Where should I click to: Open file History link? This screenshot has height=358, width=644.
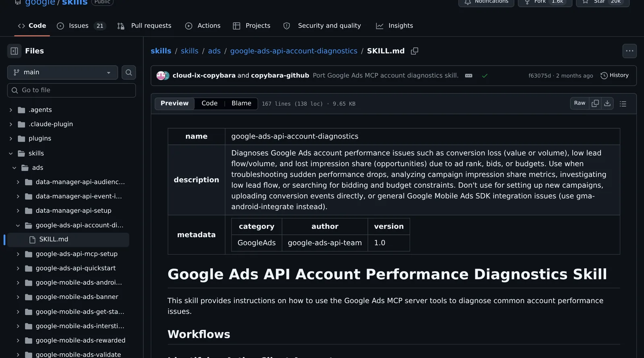[x=615, y=75]
